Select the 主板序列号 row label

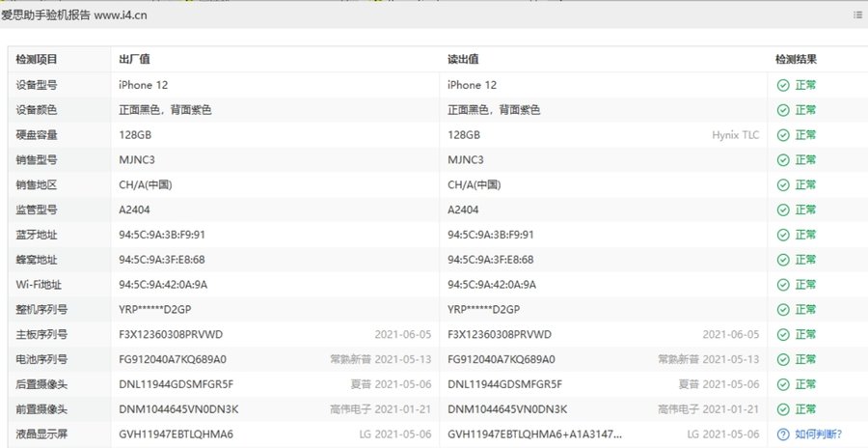[41, 334]
